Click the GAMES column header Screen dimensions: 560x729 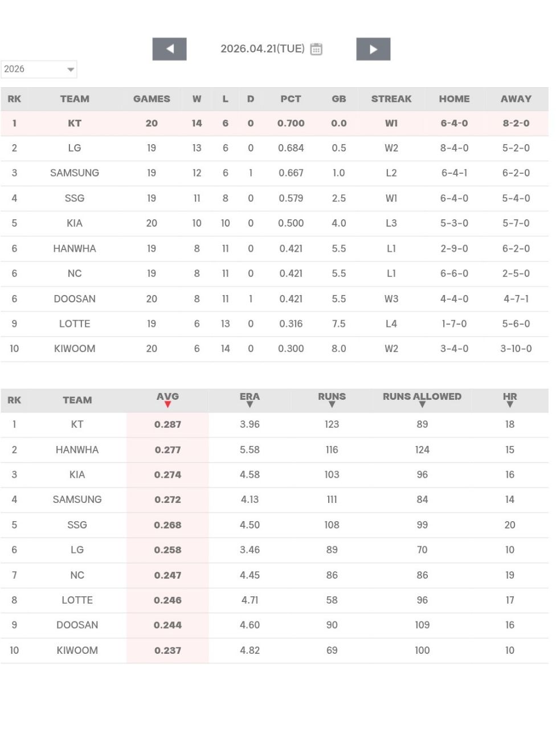coord(152,99)
